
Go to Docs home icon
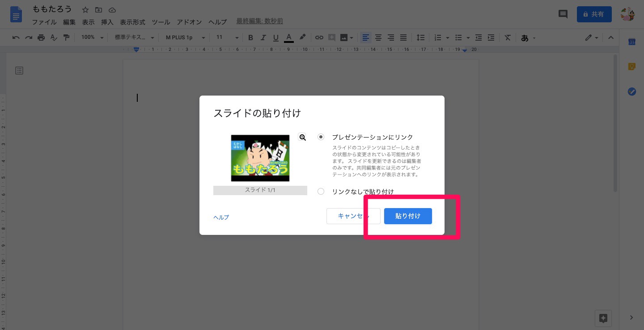pos(16,14)
